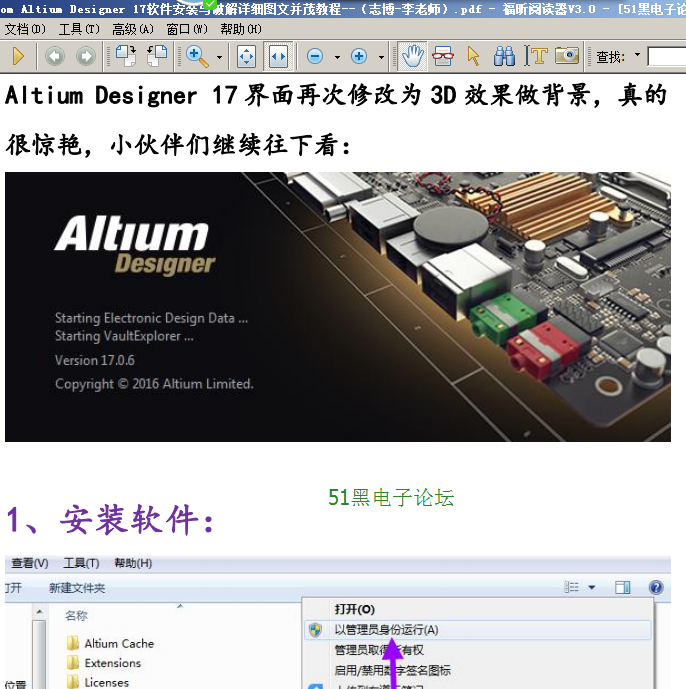Select the Altium Cache folder
Image resolution: width=686 pixels, height=689 pixels.
110,643
